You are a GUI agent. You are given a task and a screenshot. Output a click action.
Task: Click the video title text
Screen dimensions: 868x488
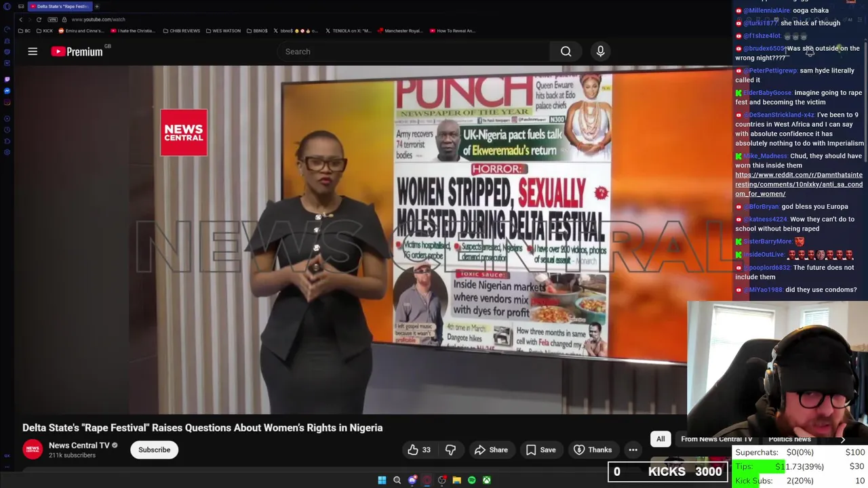pos(203,428)
